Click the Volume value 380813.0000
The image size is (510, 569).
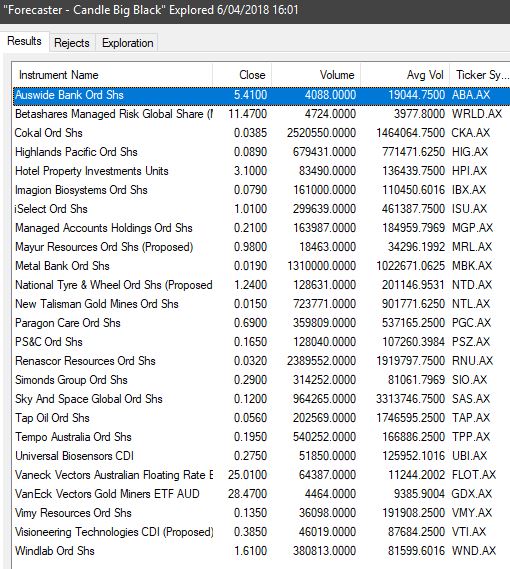pos(325,550)
